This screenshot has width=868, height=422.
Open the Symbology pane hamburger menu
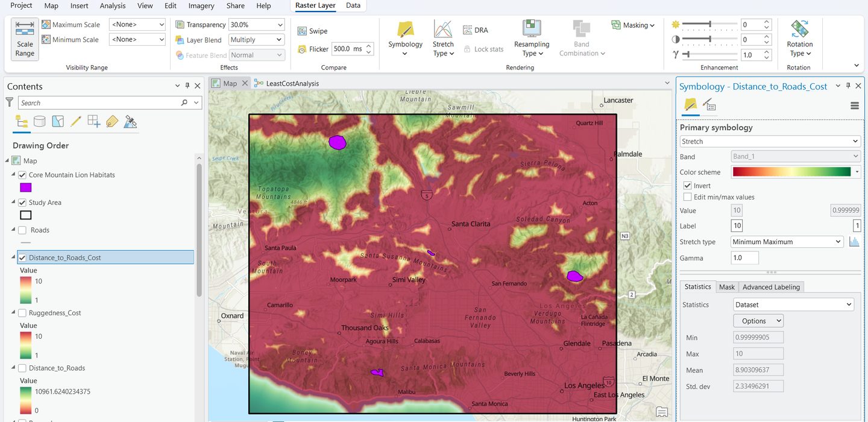click(x=854, y=106)
